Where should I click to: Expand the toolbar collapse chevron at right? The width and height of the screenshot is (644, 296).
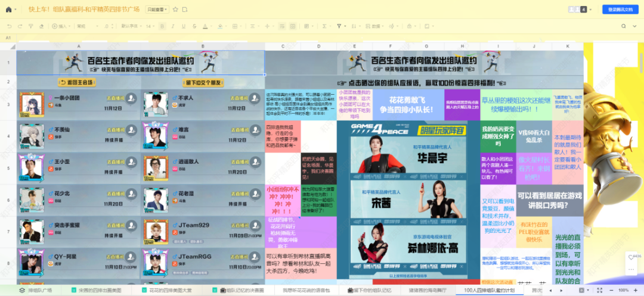[x=635, y=26]
